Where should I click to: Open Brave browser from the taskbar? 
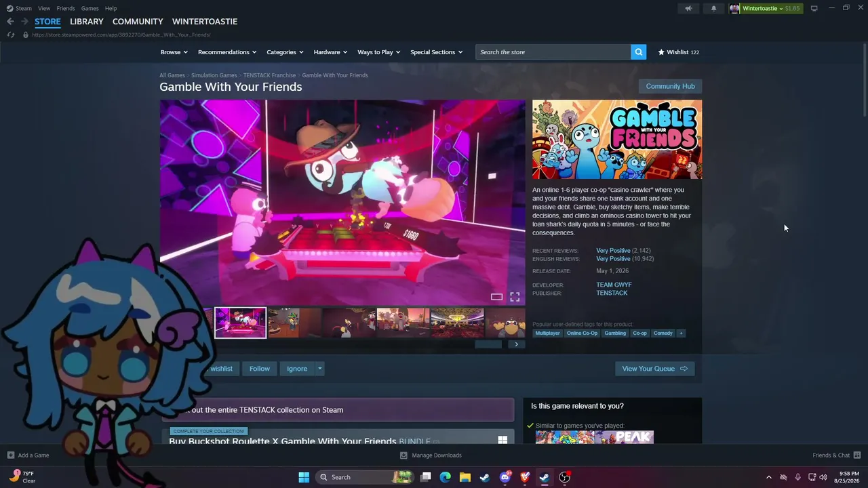524,477
